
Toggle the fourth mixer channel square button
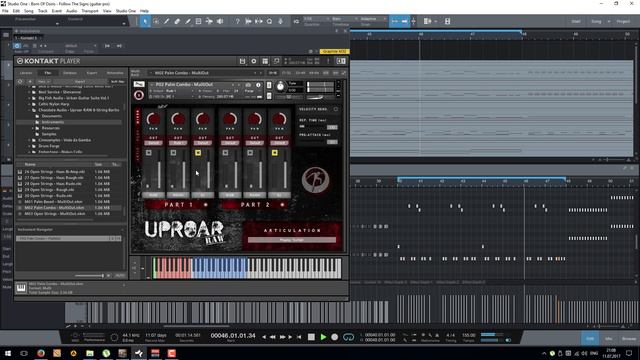pyautogui.click(x=225, y=153)
